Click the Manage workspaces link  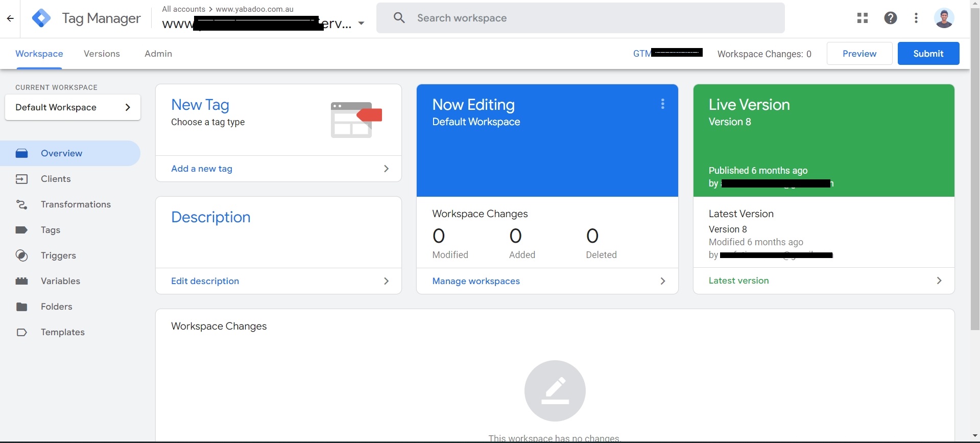click(476, 281)
